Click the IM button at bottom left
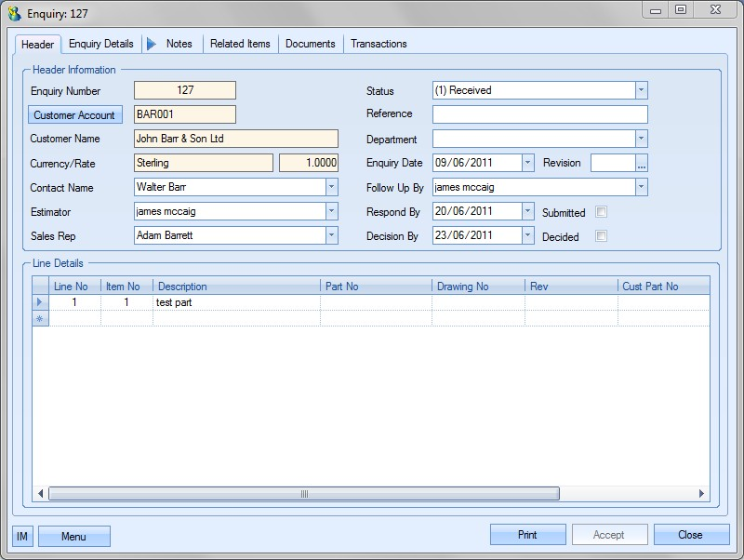Image resolution: width=744 pixels, height=560 pixels. pyautogui.click(x=22, y=536)
